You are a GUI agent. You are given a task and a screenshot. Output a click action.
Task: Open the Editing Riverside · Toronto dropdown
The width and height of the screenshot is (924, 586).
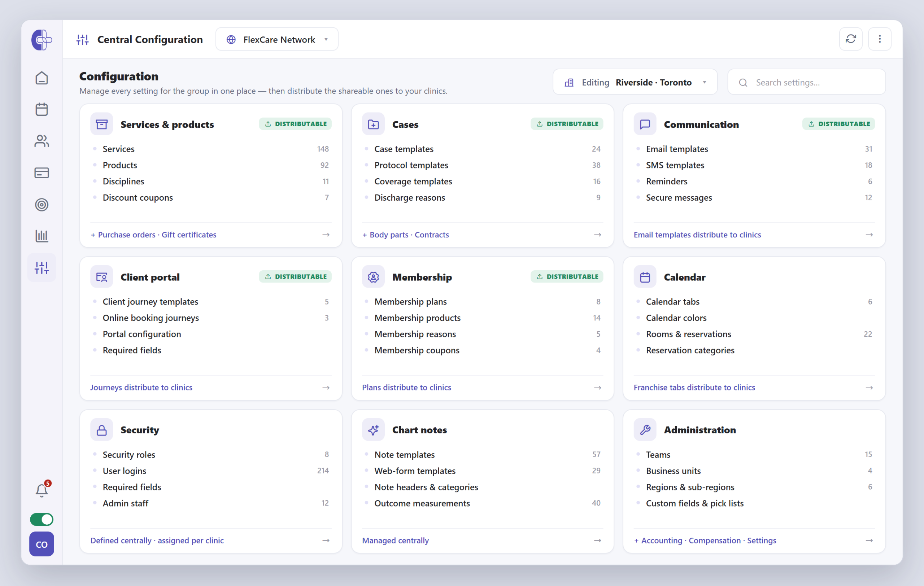coord(635,82)
